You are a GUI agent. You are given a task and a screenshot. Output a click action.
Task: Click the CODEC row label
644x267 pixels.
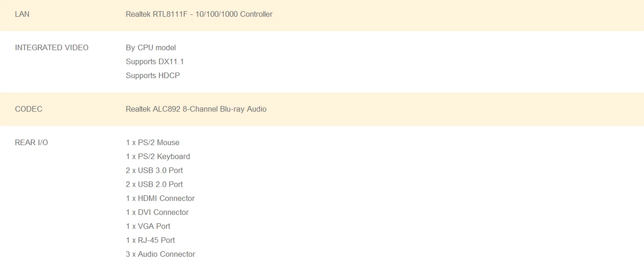click(x=28, y=109)
